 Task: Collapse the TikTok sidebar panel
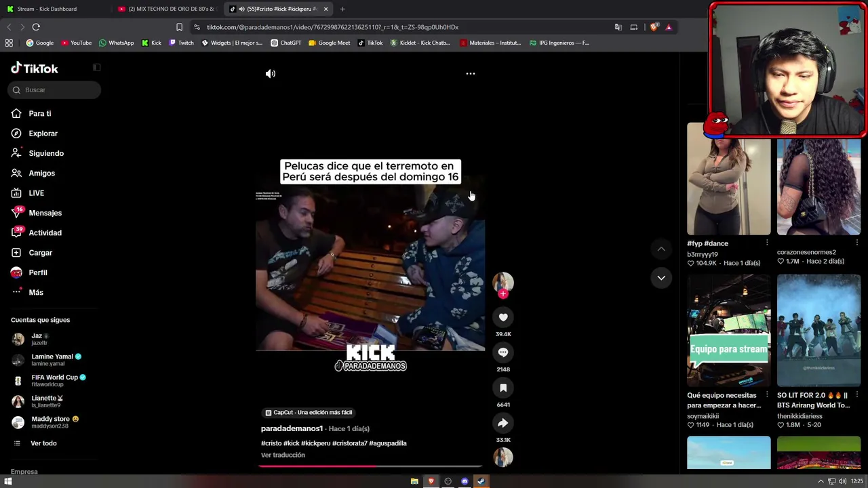coord(97,68)
